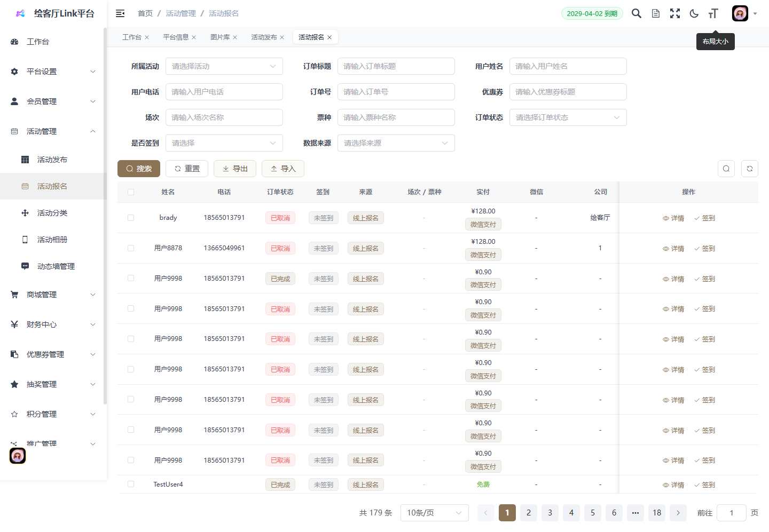Click 签到 for brady row
Viewport: 769px width, 532px height.
pyautogui.click(x=704, y=218)
